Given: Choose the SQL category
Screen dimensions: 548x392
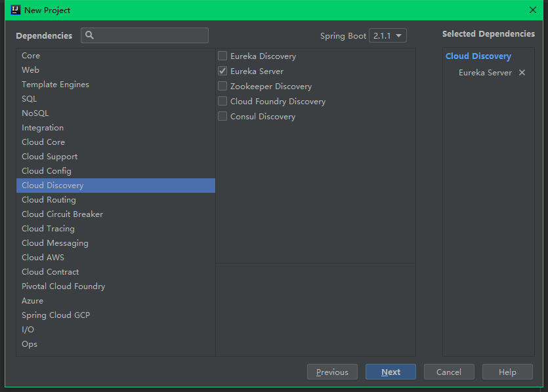Looking at the screenshot, I should coord(116,99).
